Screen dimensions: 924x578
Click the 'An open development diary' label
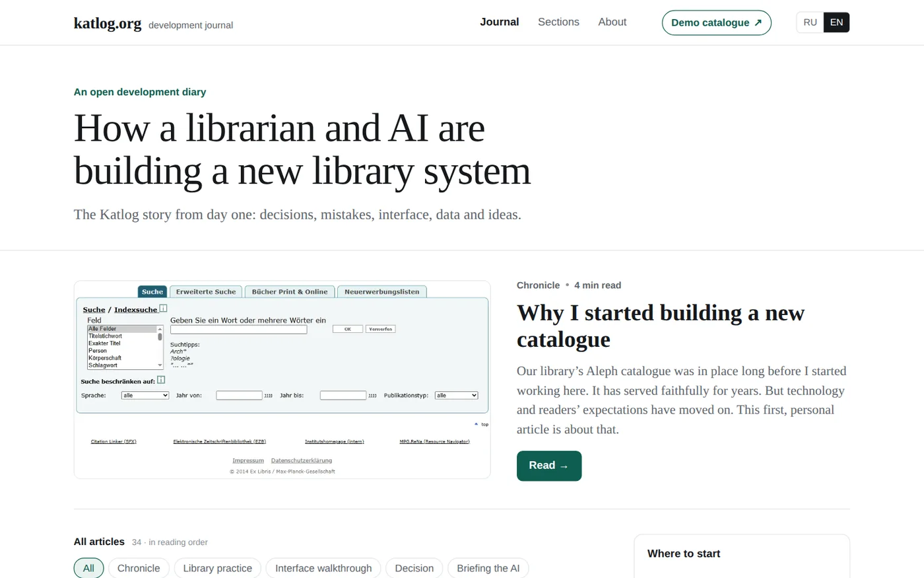pos(140,92)
